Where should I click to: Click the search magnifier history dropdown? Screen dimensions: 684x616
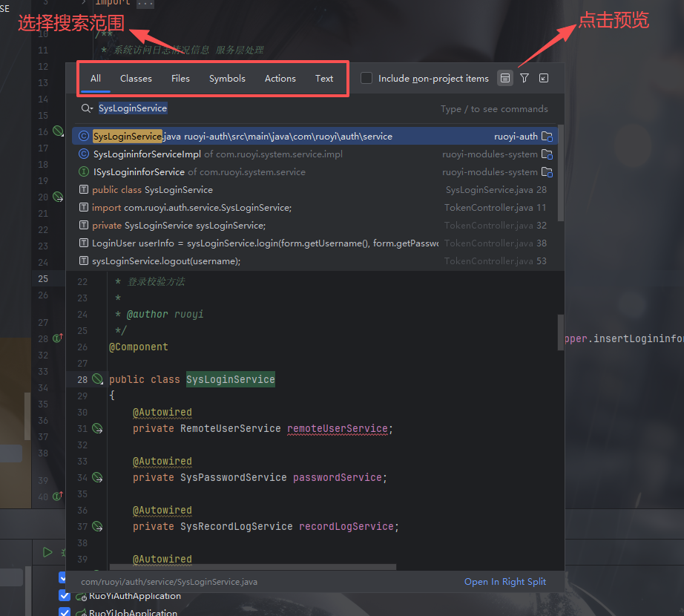click(88, 108)
